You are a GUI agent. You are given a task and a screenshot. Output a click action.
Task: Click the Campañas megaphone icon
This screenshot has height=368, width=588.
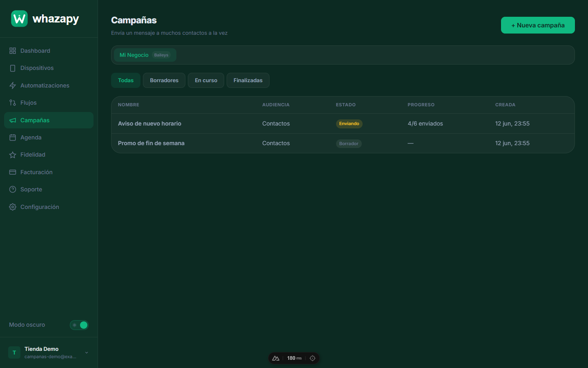(x=13, y=120)
